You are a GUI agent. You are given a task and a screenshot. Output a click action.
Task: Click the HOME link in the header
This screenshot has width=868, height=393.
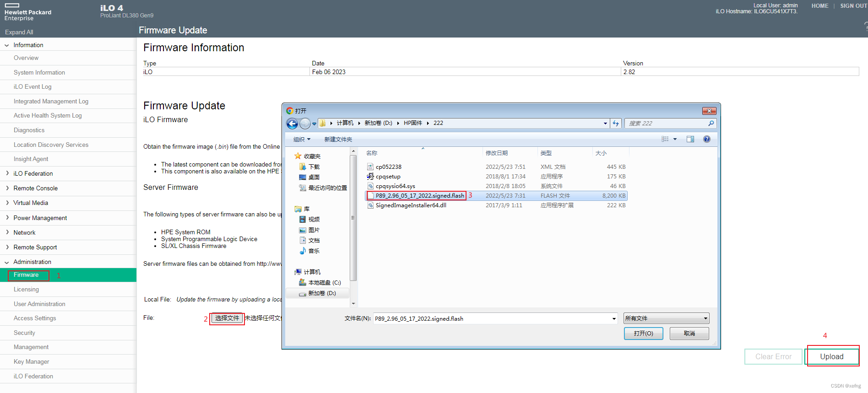coord(820,6)
